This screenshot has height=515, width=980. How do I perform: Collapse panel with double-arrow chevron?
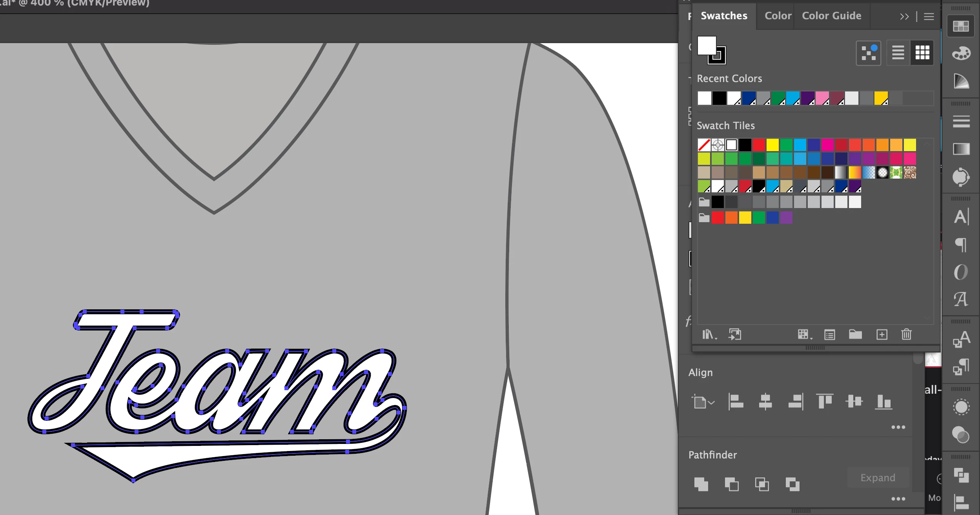[904, 16]
